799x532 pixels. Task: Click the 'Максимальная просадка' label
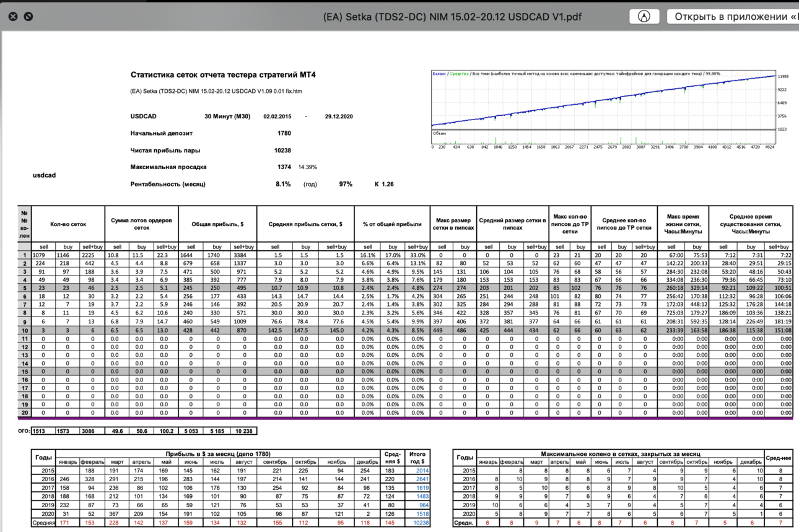tap(168, 167)
